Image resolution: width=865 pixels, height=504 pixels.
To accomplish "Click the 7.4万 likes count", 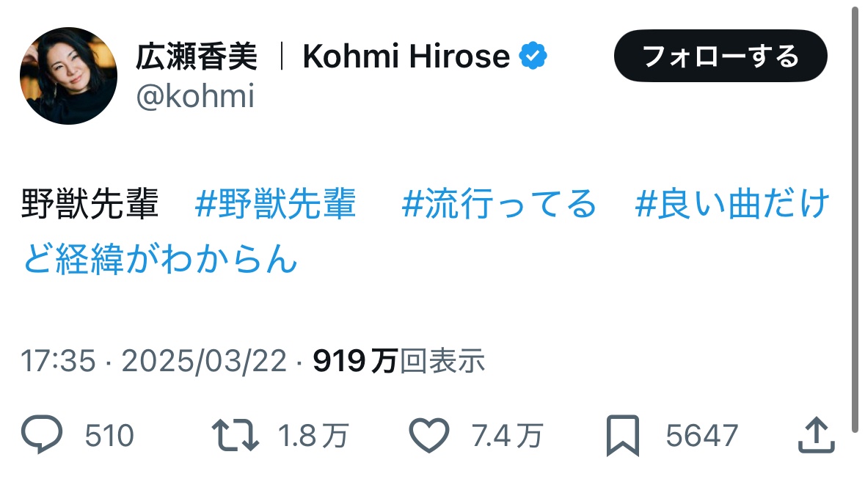I will tap(507, 436).
